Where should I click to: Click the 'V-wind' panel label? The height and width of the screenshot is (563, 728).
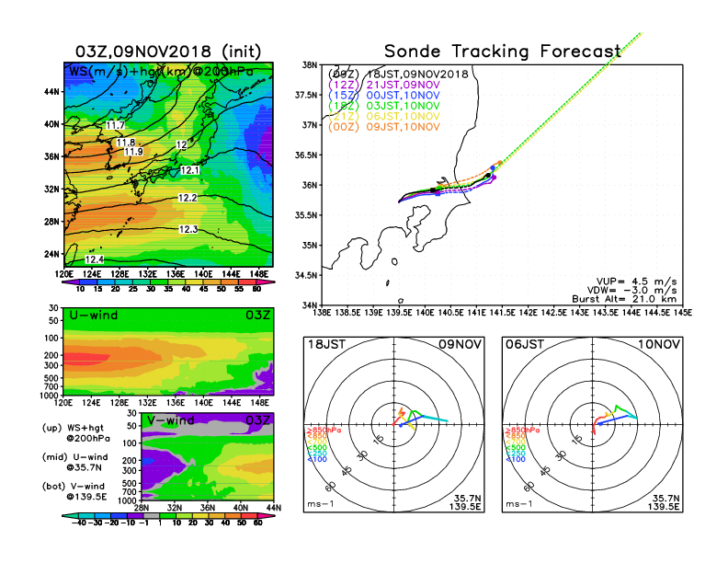[x=170, y=420]
